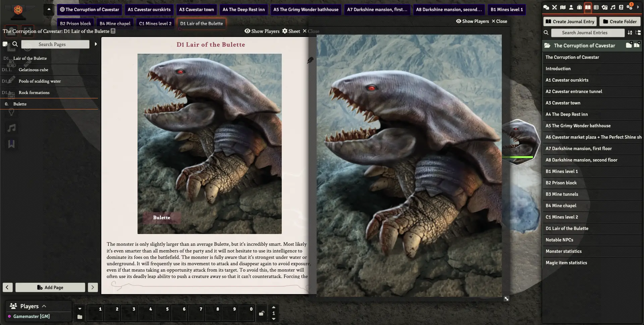Open Notable NPCs journal entry
This screenshot has height=325, width=644.
592,240
